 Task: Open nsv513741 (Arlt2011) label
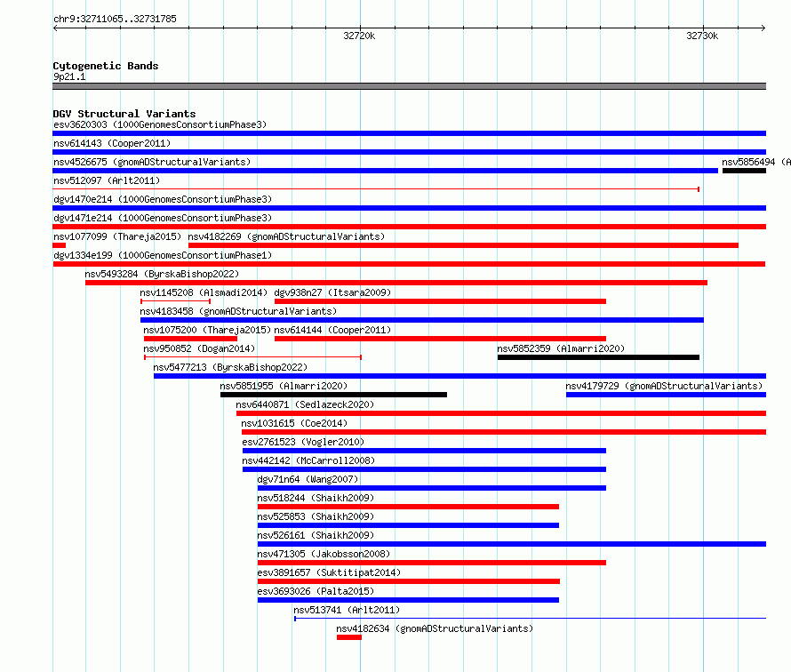tap(347, 610)
